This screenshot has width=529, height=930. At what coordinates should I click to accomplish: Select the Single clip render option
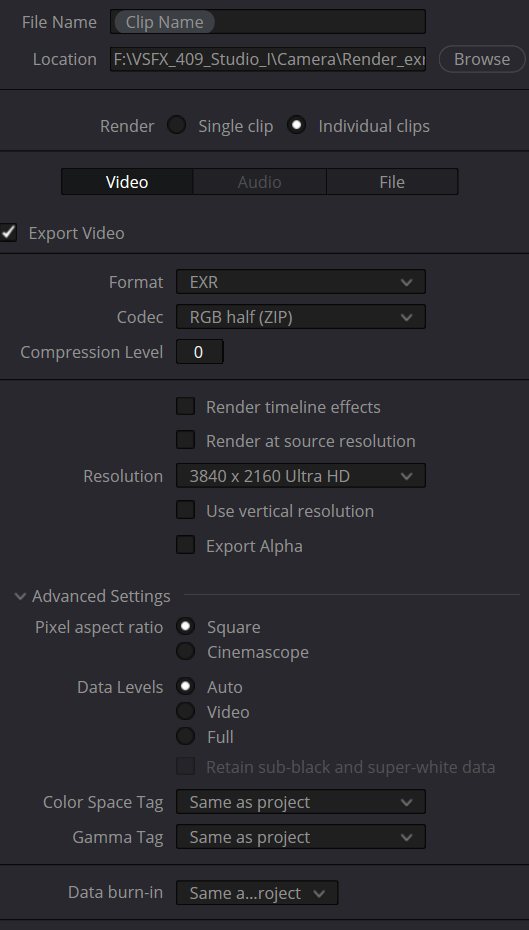pos(177,125)
